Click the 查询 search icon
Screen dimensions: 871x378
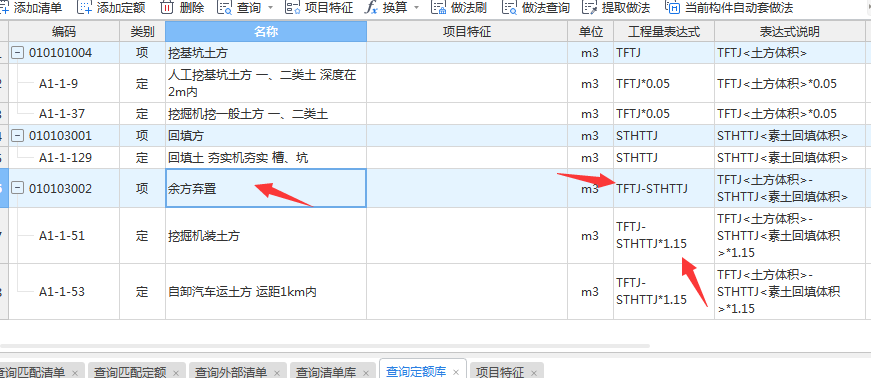pos(224,7)
